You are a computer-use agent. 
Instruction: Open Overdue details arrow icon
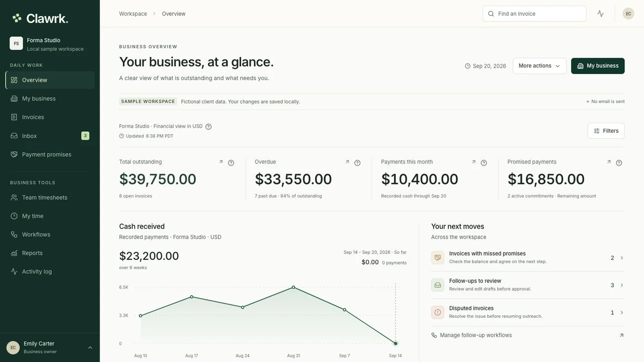coord(347,162)
